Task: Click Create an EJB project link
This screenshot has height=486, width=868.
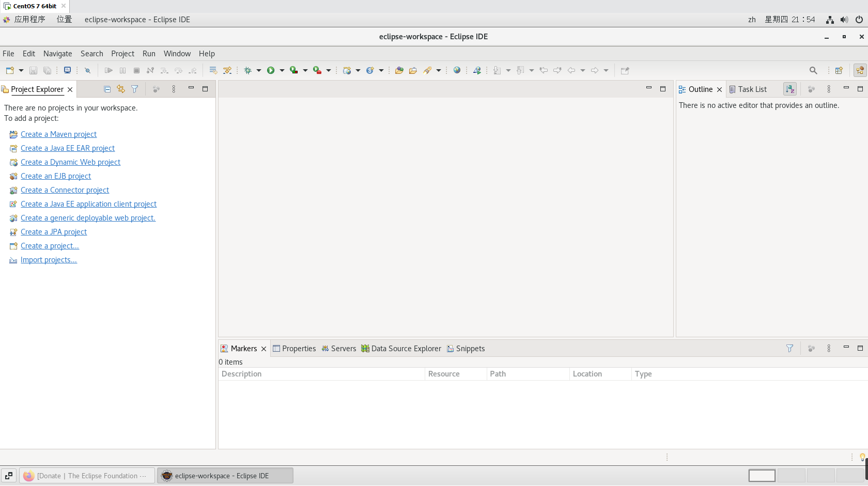Action: (56, 176)
